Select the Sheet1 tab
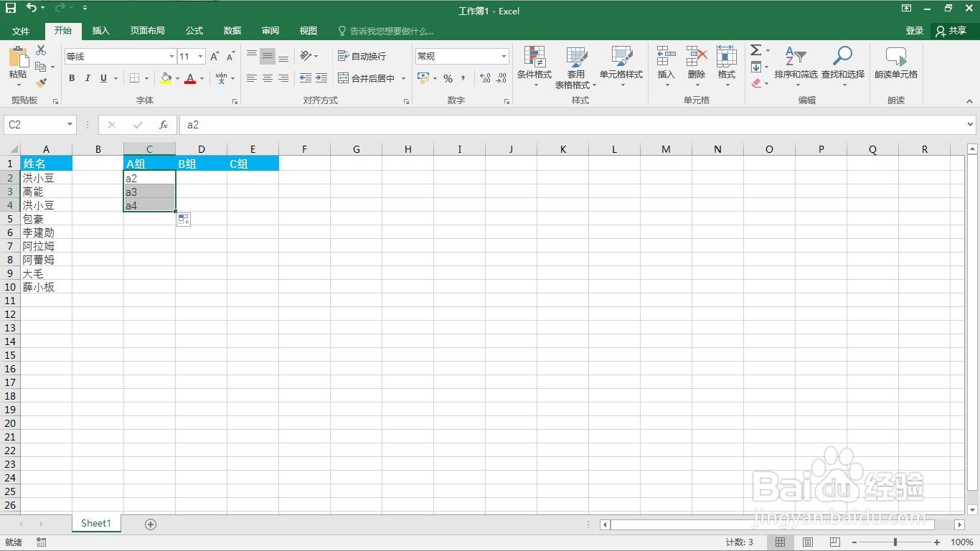Viewport: 980px width, 551px height. click(96, 524)
